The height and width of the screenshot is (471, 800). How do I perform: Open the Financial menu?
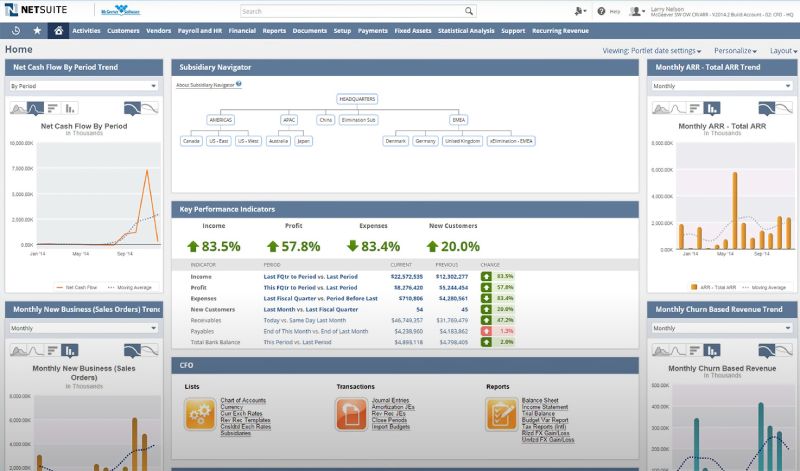pos(242,31)
